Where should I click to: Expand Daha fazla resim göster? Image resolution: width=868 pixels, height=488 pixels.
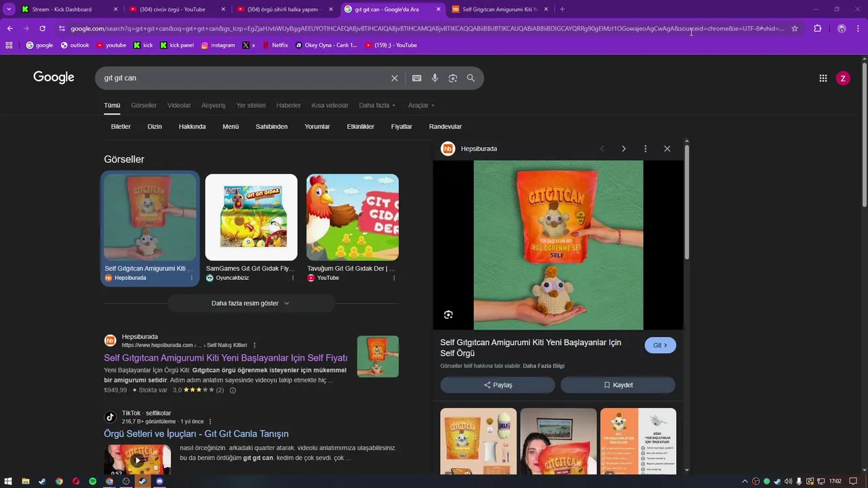click(250, 303)
